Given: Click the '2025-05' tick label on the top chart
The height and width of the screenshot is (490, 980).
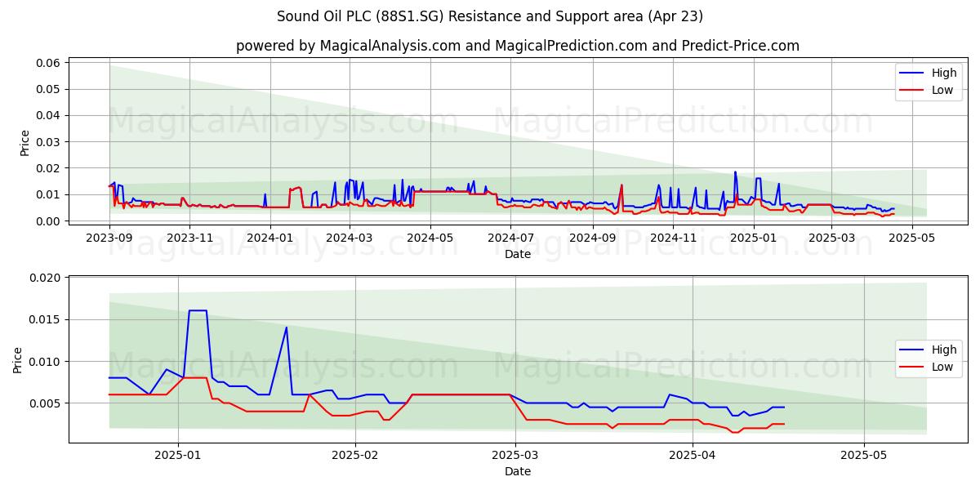Looking at the screenshot, I should (x=912, y=238).
